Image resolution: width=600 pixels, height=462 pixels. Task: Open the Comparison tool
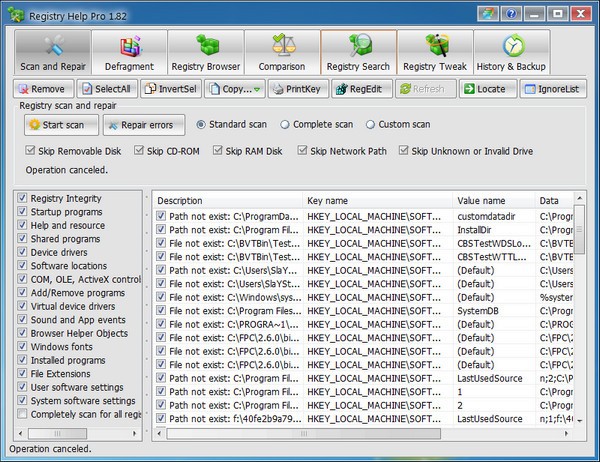click(281, 52)
